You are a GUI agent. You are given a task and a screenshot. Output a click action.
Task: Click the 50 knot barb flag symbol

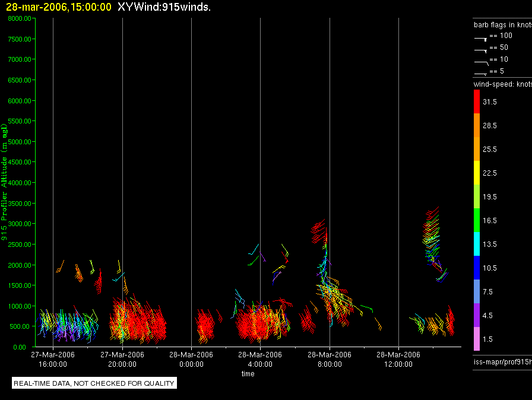click(480, 51)
